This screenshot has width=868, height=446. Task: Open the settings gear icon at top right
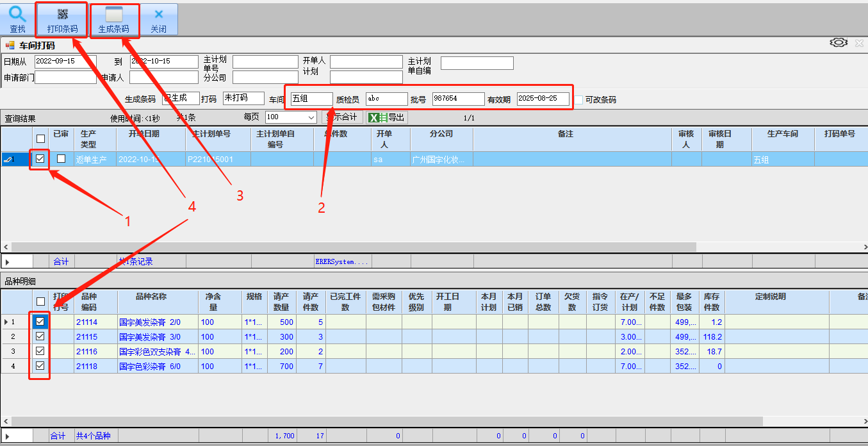[838, 43]
